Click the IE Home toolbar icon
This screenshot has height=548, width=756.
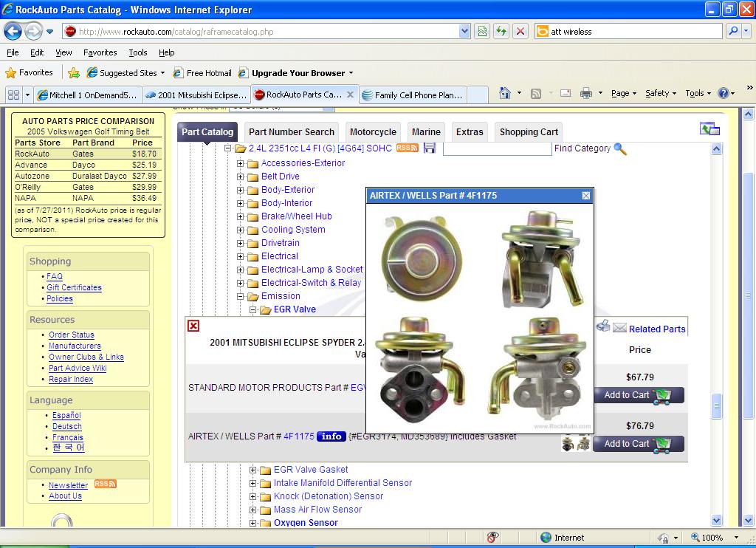505,93
